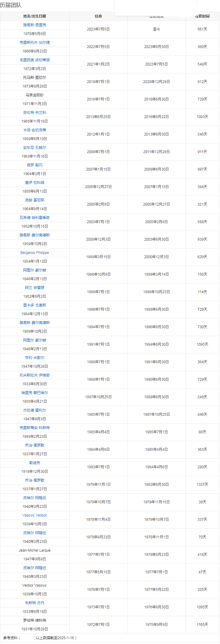Open the 里卡多·戈麦斯 link
This screenshot has height=644, width=220.
pos(35,305)
